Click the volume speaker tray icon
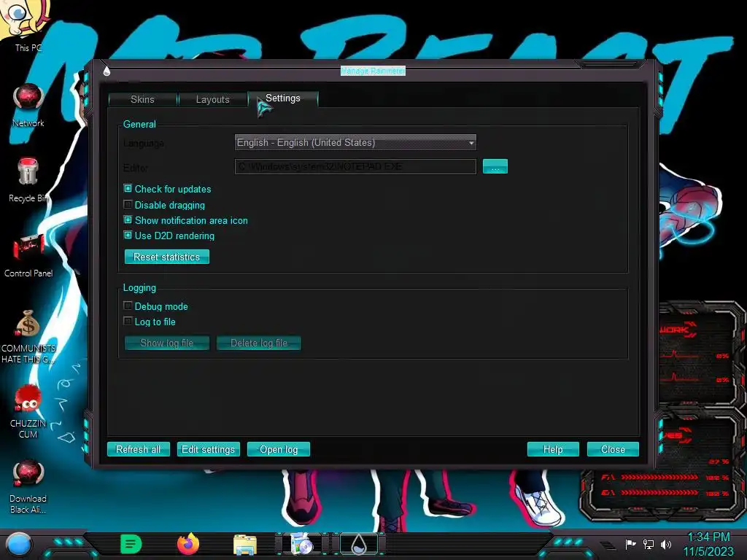Image resolution: width=747 pixels, height=560 pixels. pos(666,544)
